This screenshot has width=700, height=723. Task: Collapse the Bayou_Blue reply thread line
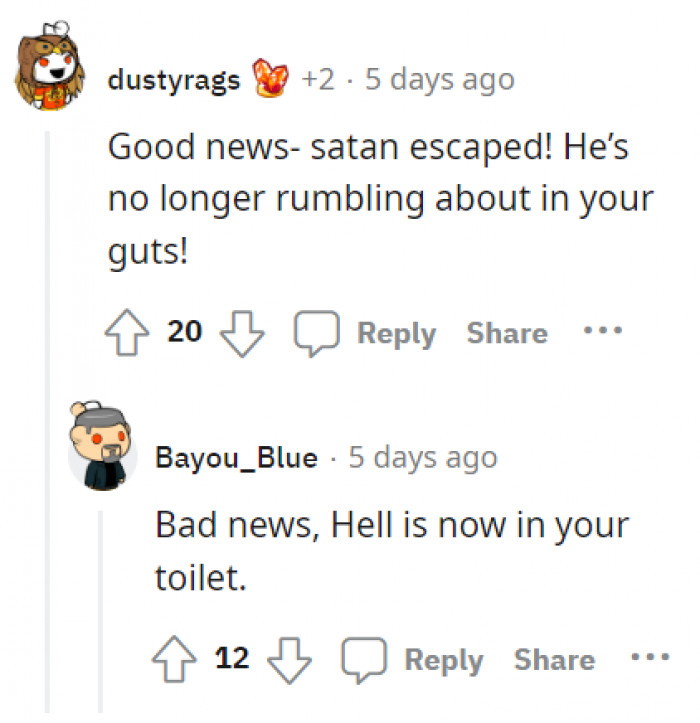100,611
